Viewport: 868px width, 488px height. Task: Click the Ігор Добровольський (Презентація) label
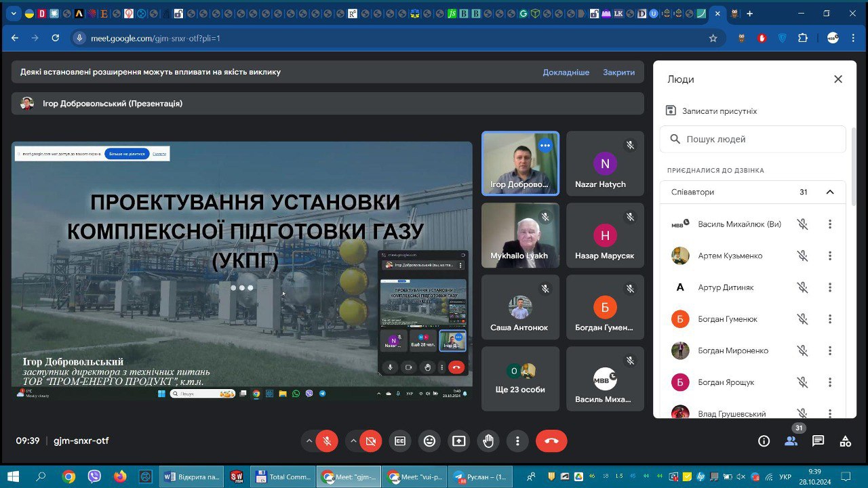[113, 104]
